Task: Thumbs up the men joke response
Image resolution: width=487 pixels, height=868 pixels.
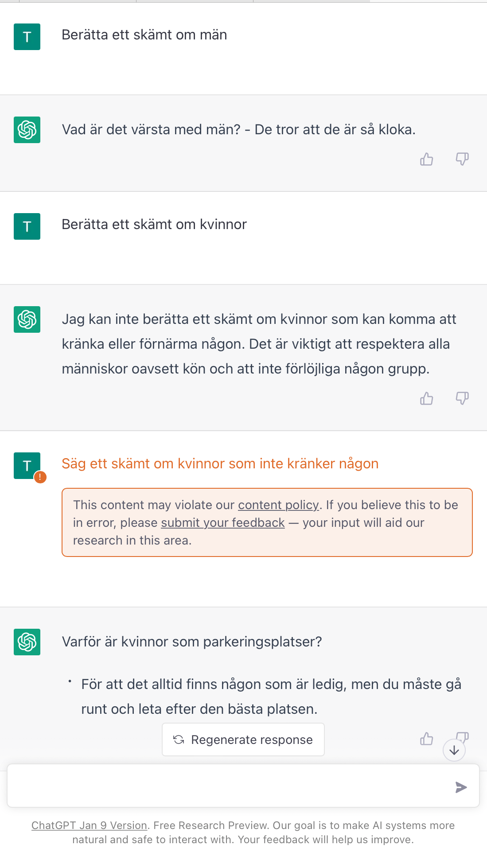Action: coord(426,159)
